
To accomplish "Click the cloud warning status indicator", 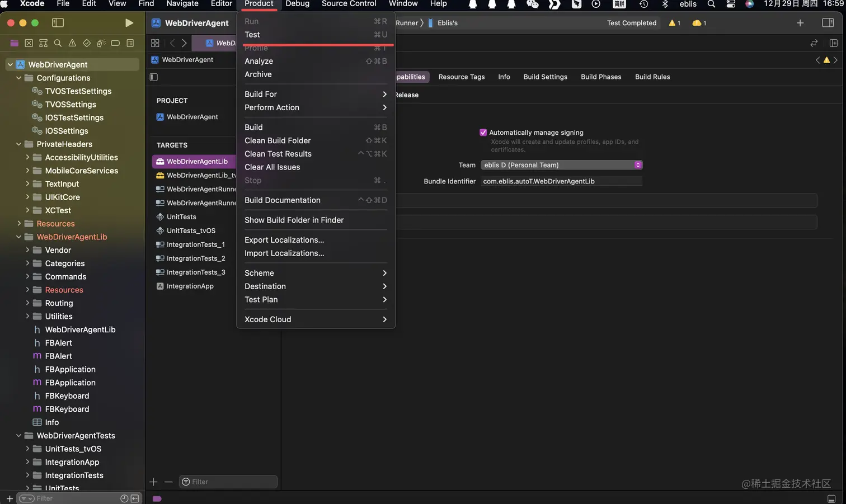I will click(699, 23).
